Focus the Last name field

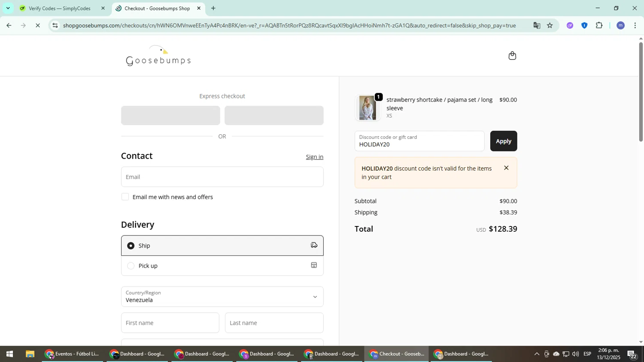[x=274, y=323]
